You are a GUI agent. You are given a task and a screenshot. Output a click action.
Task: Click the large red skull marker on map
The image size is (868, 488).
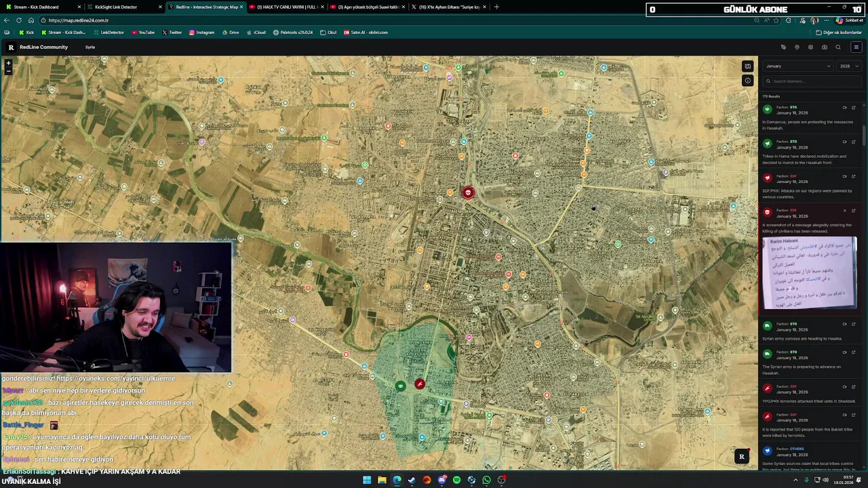click(x=468, y=193)
